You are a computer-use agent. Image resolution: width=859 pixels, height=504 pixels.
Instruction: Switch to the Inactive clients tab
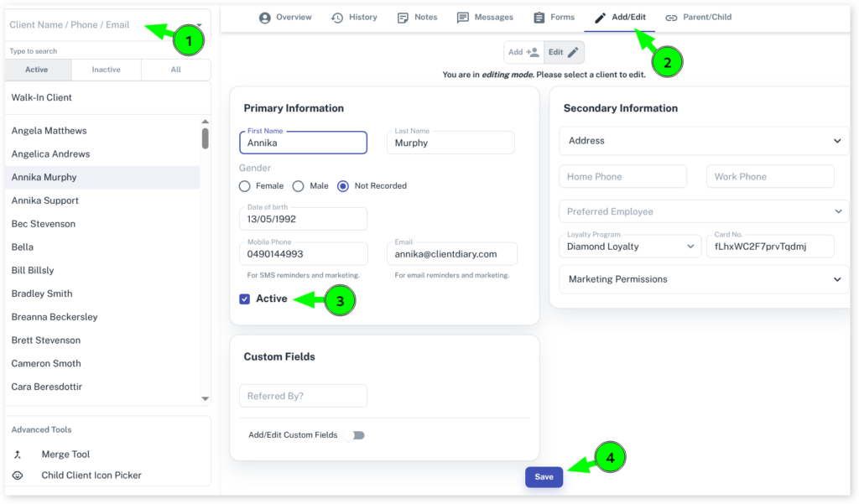tap(106, 70)
